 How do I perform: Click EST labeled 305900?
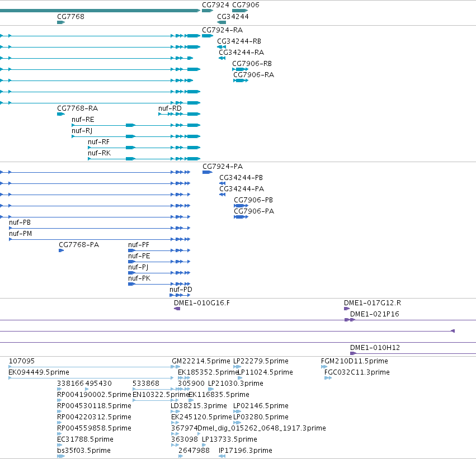point(191,384)
